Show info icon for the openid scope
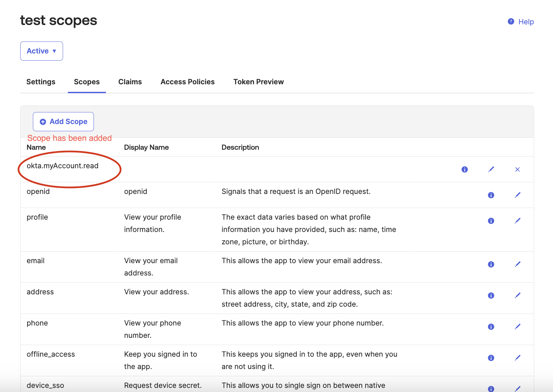 coord(491,195)
